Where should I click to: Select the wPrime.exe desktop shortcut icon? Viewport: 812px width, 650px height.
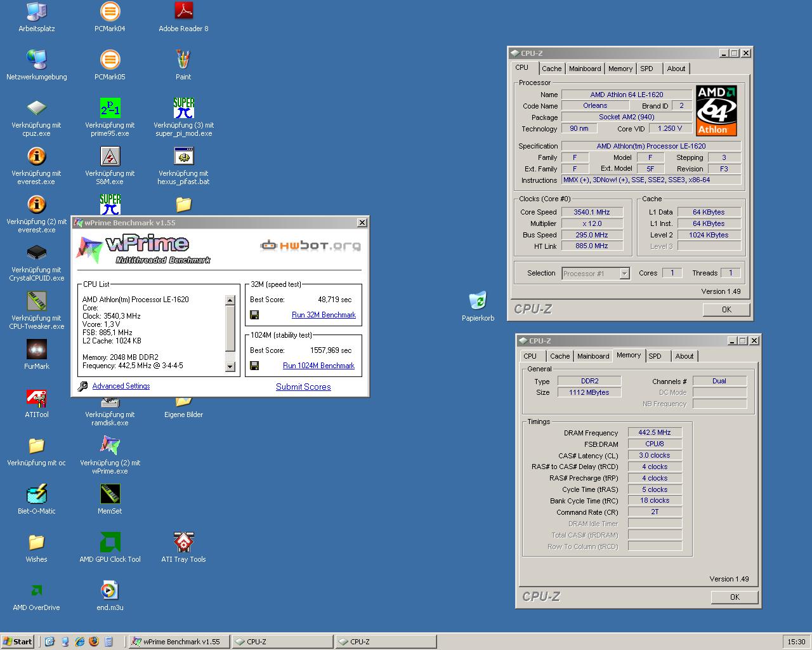[x=110, y=446]
